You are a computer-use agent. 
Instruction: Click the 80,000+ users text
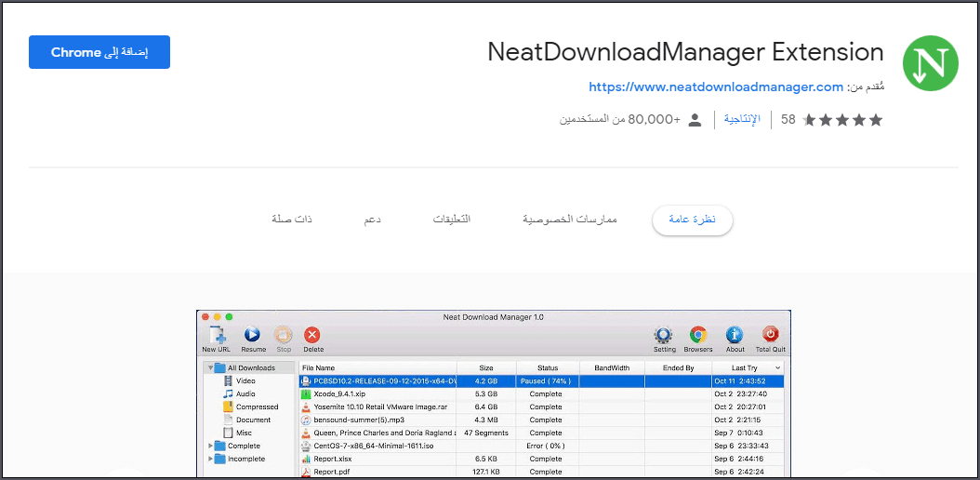coord(620,120)
